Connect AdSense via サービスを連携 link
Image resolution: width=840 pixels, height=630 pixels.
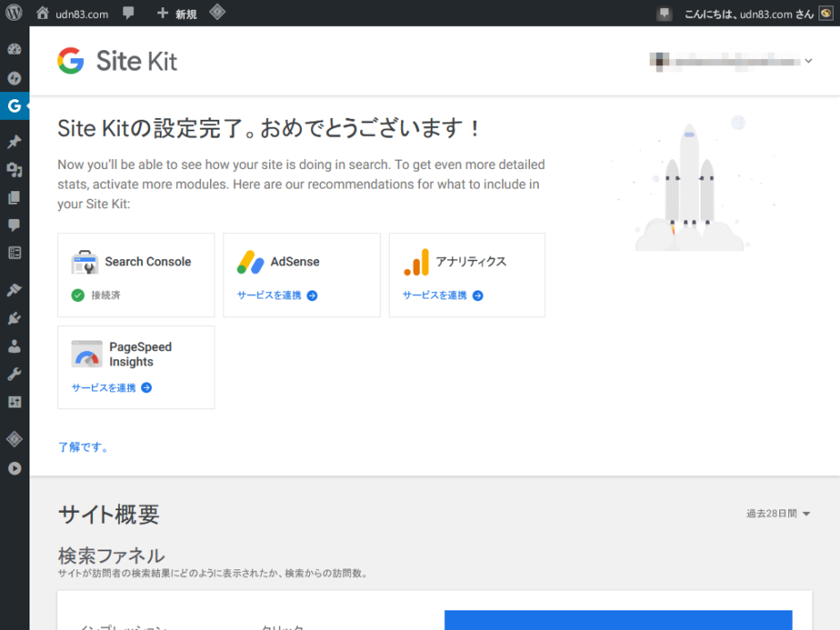tap(277, 296)
